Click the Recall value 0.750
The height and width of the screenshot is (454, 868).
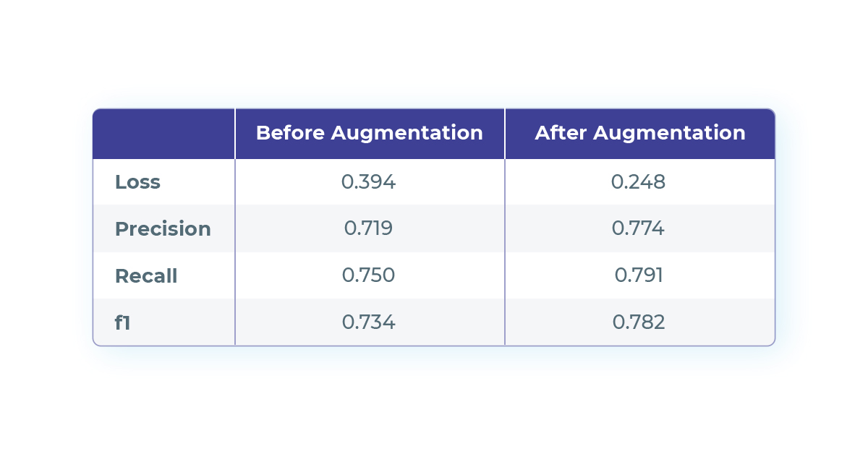[x=369, y=275]
